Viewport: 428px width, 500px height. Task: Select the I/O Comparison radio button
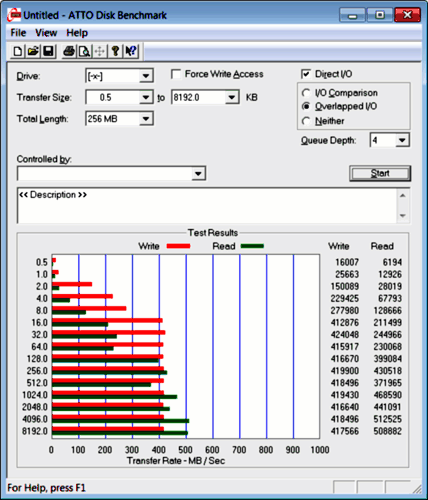pyautogui.click(x=306, y=93)
